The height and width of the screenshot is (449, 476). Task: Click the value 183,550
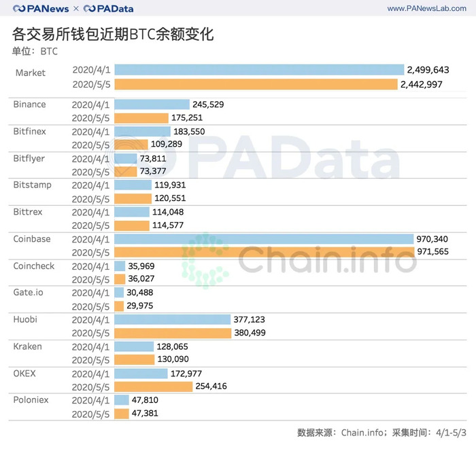coord(189,131)
